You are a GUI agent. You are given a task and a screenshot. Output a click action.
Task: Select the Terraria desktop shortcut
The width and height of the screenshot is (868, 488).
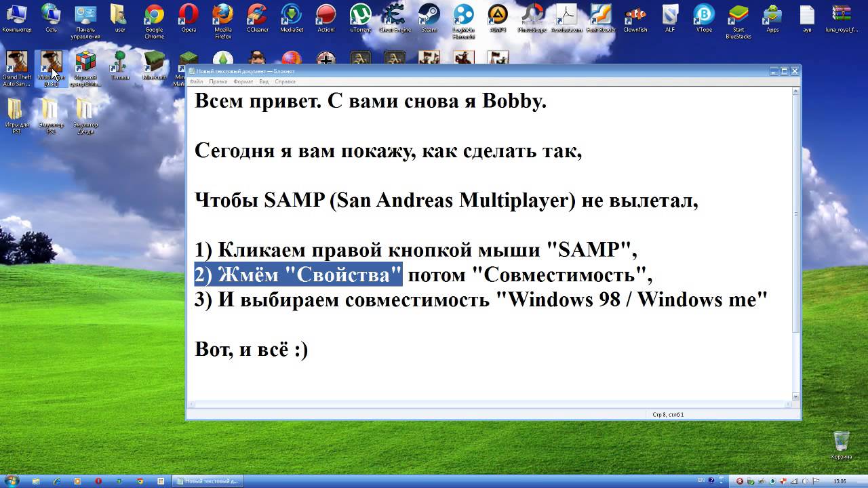coord(120,66)
